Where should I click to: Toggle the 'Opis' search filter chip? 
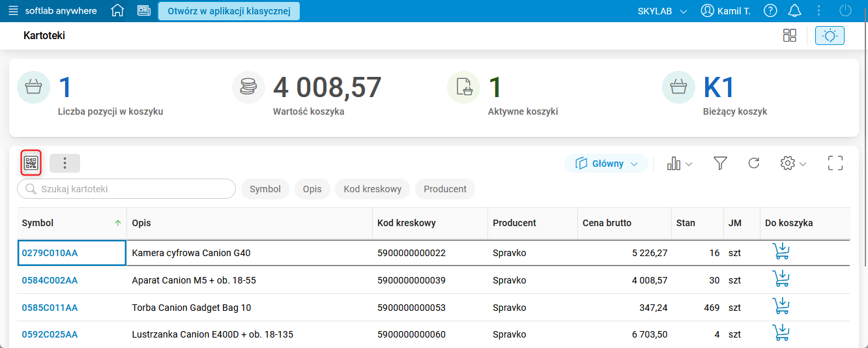point(312,189)
